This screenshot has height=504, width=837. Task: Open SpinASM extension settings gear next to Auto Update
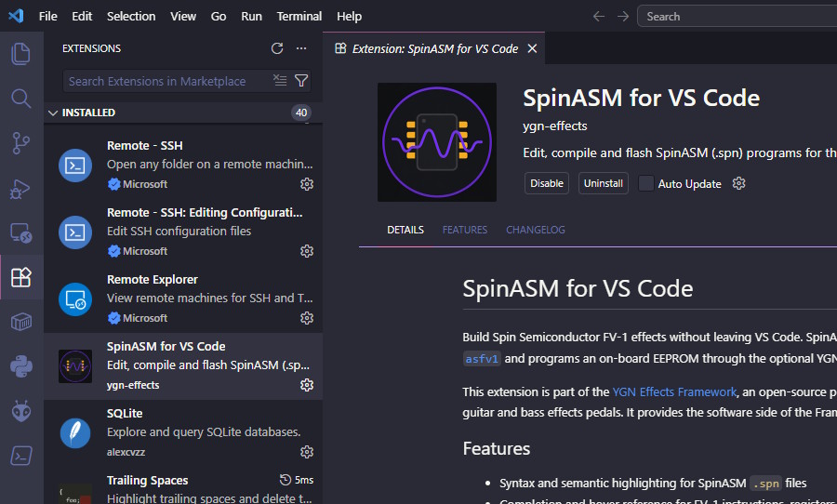tap(738, 184)
